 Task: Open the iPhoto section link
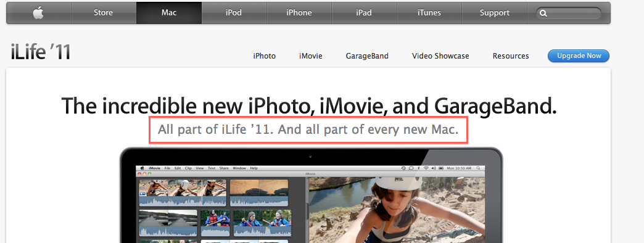(x=265, y=56)
